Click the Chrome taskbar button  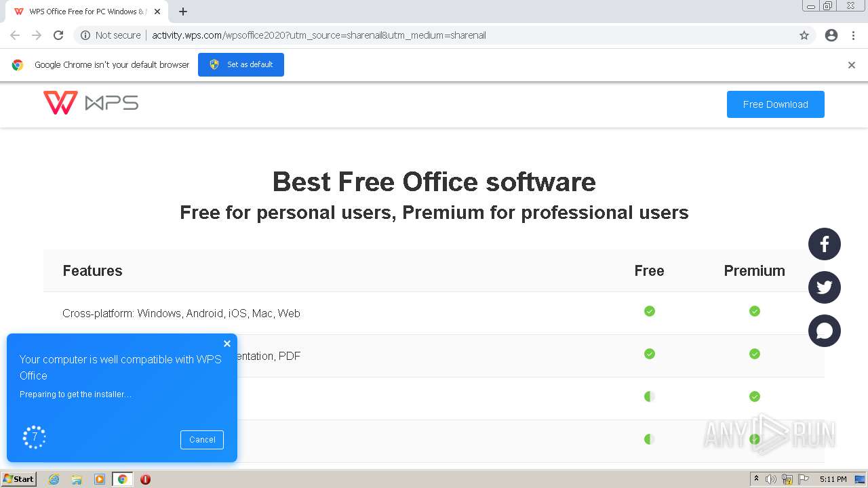tap(123, 479)
